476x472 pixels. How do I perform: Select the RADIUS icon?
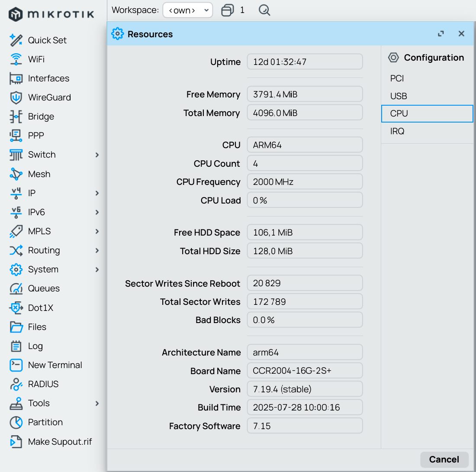[x=15, y=384]
